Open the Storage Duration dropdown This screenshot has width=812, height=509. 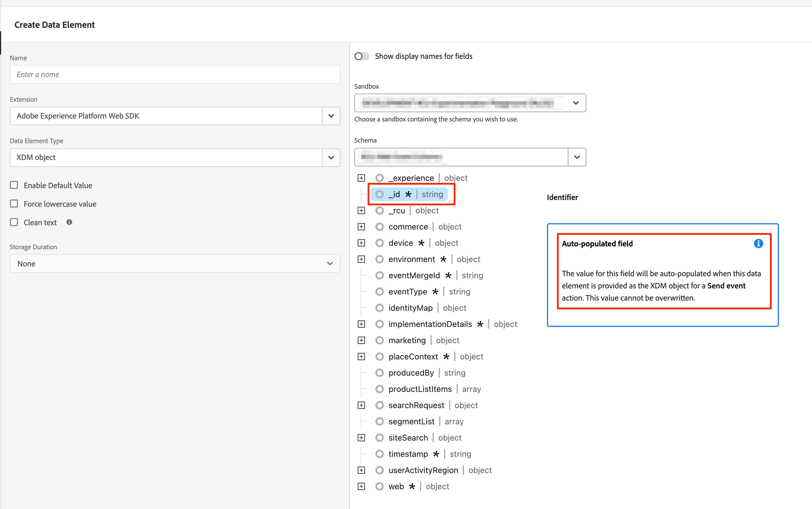(329, 263)
